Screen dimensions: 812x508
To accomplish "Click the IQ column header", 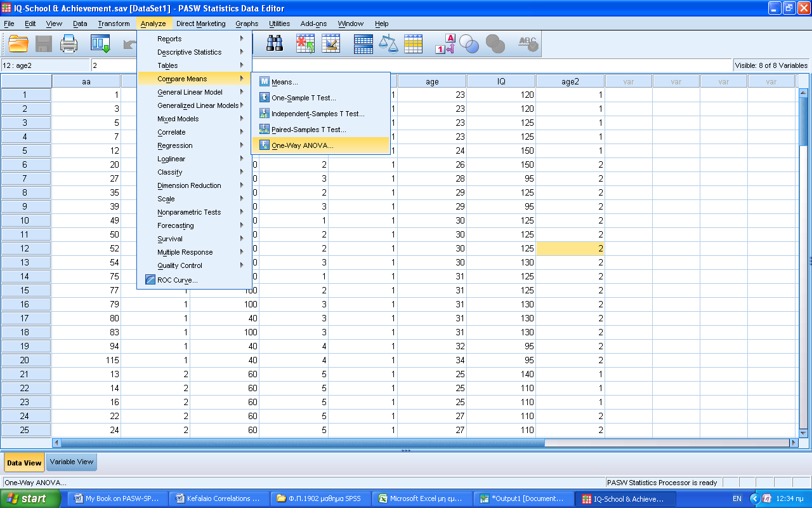I will [501, 81].
